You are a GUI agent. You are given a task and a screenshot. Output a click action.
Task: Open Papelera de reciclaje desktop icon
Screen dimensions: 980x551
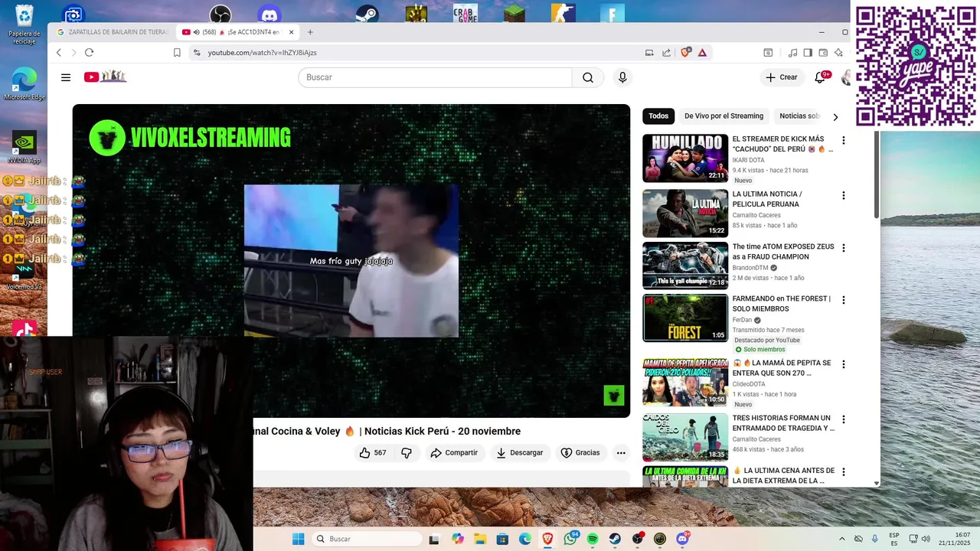pyautogui.click(x=24, y=24)
